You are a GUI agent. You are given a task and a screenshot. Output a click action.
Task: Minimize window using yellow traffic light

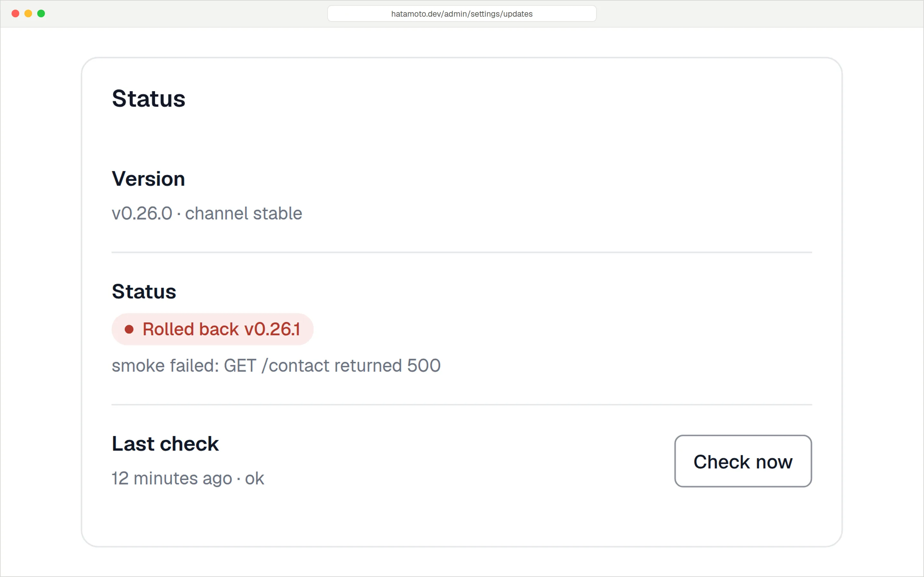pyautogui.click(x=28, y=14)
